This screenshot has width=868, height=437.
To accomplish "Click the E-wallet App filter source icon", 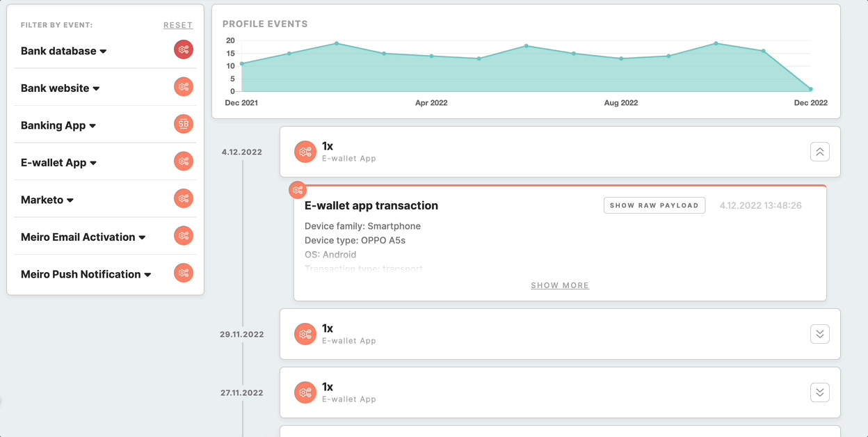I will click(184, 161).
